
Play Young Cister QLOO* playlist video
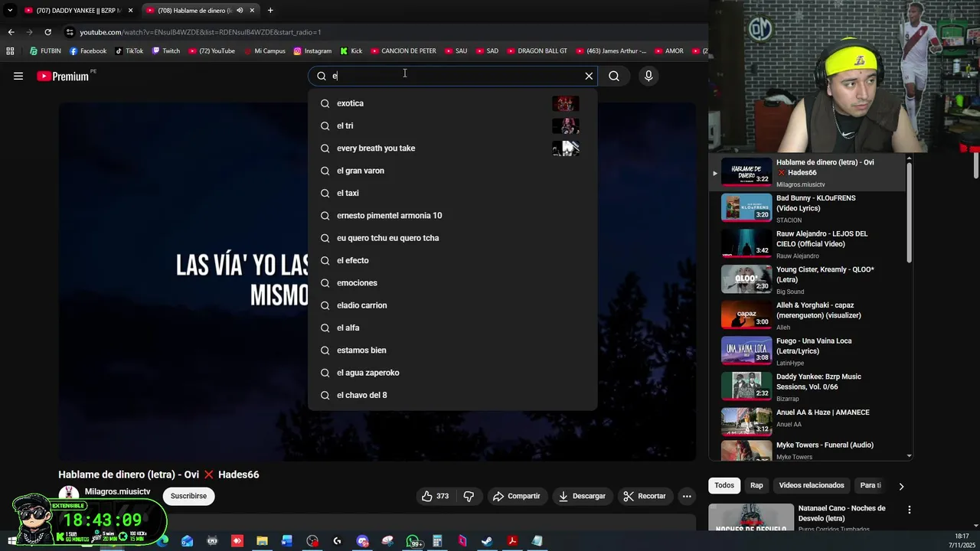[x=812, y=279]
